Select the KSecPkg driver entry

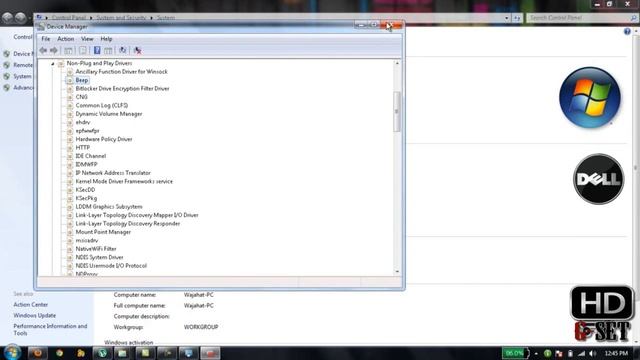(86, 198)
